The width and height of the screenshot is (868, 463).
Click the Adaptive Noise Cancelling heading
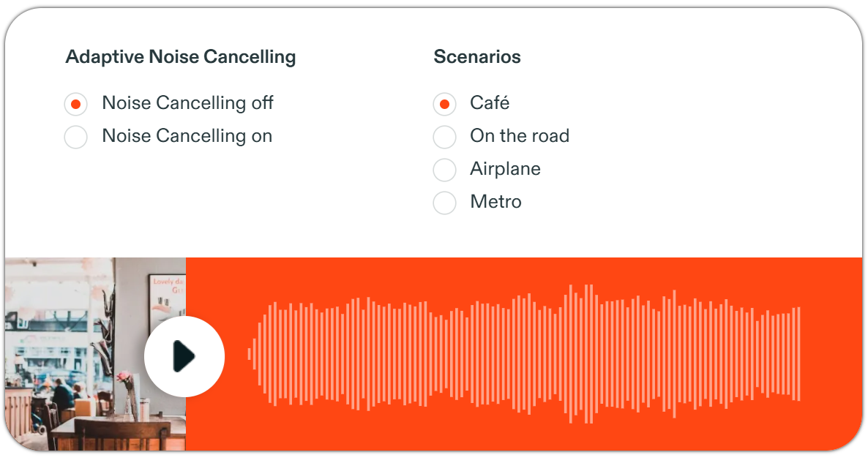(x=181, y=57)
